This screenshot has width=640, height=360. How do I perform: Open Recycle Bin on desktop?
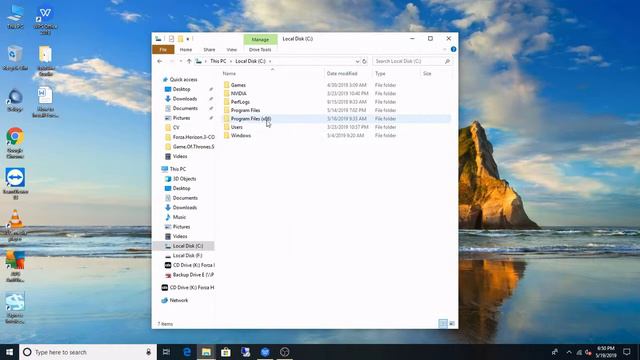click(15, 58)
